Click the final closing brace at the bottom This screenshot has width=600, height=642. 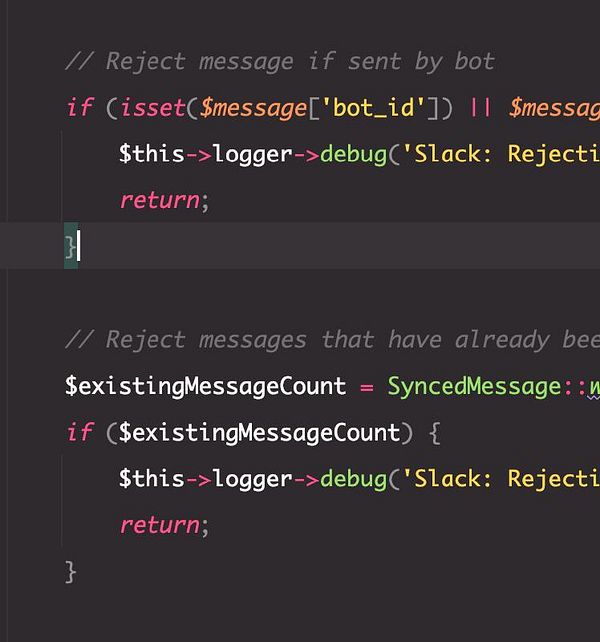click(71, 571)
